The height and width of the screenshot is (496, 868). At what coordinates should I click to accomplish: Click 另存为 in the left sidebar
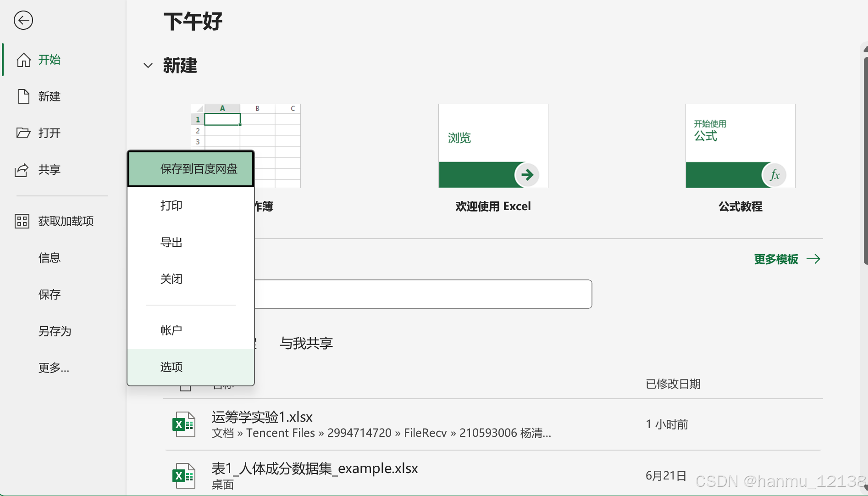(55, 331)
